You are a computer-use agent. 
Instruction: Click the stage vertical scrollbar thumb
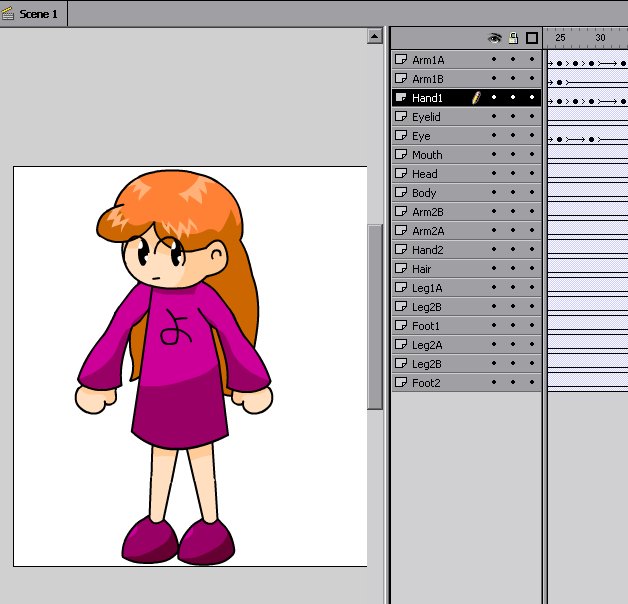(375, 315)
